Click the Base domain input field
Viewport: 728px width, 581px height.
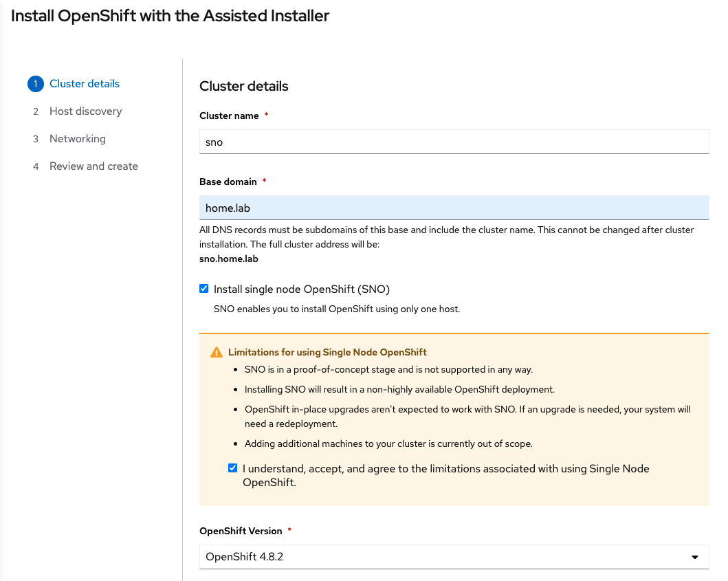[x=454, y=208]
